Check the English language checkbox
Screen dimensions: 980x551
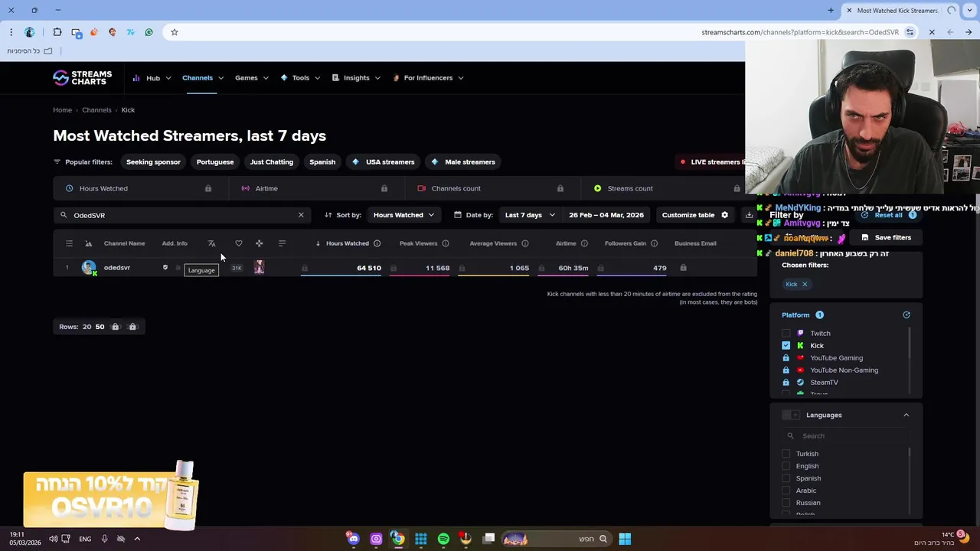[x=786, y=466]
